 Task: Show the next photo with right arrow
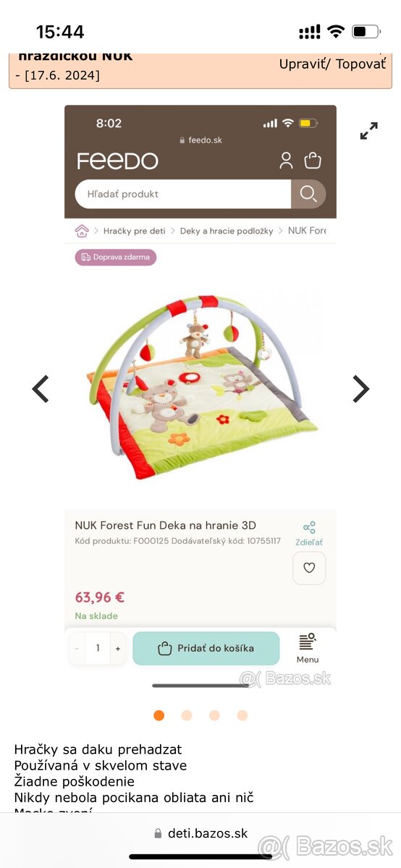click(360, 389)
